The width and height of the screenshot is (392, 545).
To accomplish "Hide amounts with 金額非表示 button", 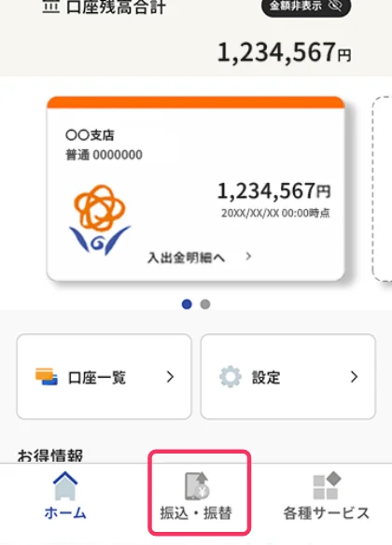I will coord(306,7).
